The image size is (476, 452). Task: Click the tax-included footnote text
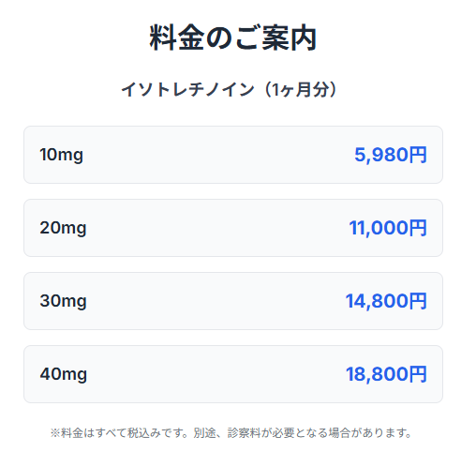[x=231, y=433]
